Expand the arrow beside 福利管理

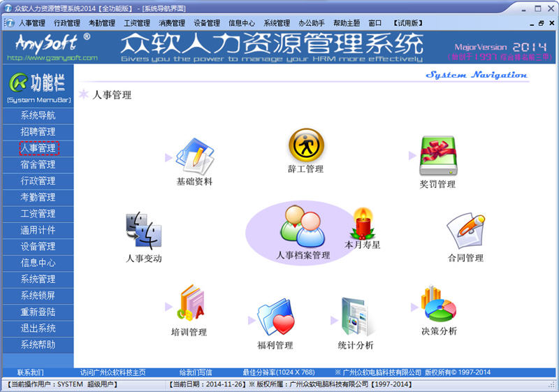point(252,320)
